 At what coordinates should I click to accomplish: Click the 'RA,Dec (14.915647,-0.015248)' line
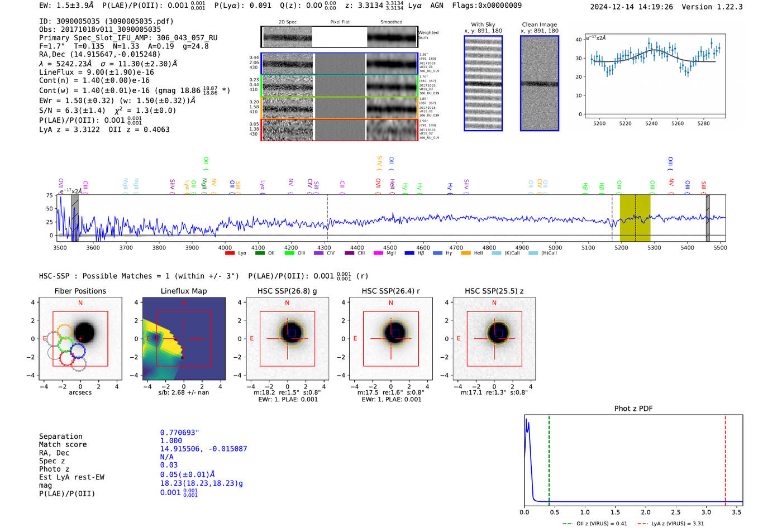point(99,54)
